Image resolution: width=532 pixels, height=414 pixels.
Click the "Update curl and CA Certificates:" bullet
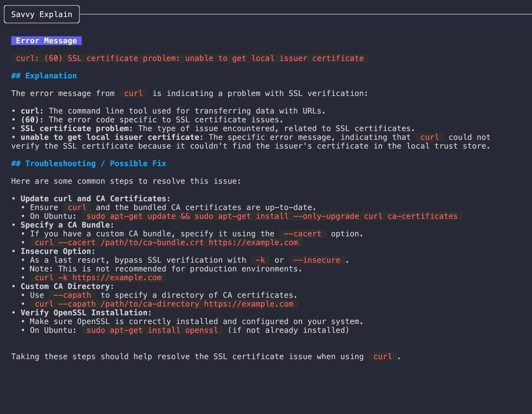pos(95,198)
